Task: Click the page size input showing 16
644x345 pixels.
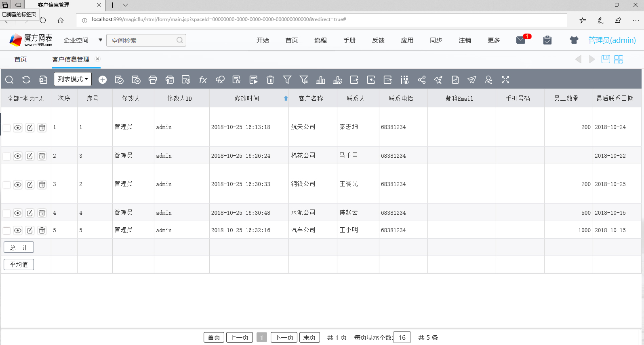Action: pyautogui.click(x=402, y=337)
